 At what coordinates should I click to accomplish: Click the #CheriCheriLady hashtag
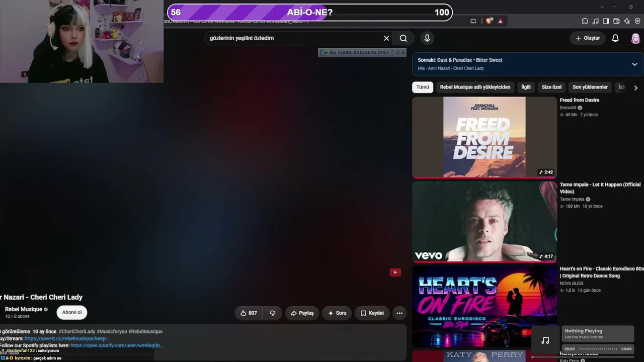77,331
